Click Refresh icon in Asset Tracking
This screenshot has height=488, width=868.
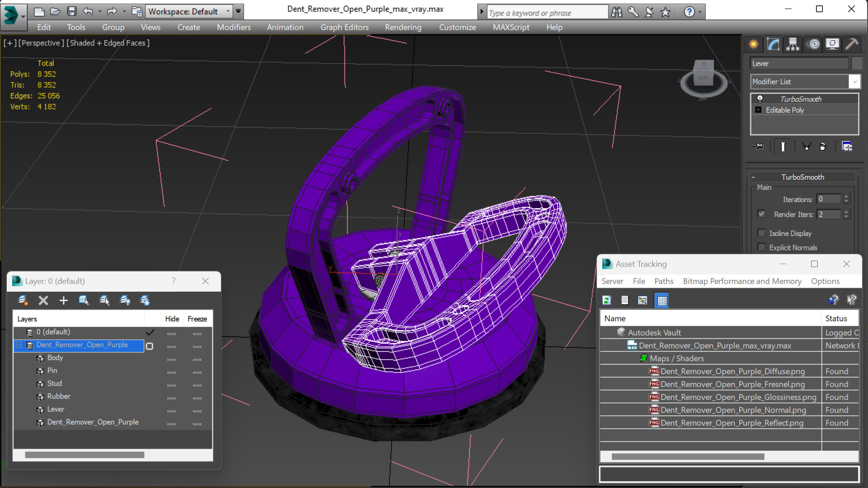click(607, 300)
